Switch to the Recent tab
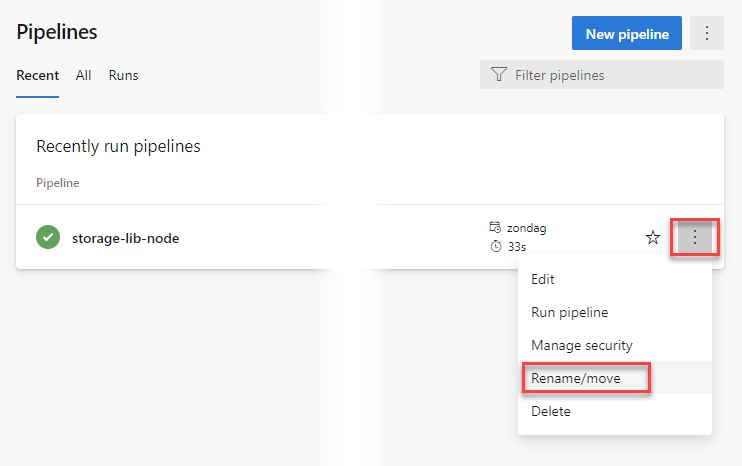This screenshot has width=742, height=466. coord(37,75)
